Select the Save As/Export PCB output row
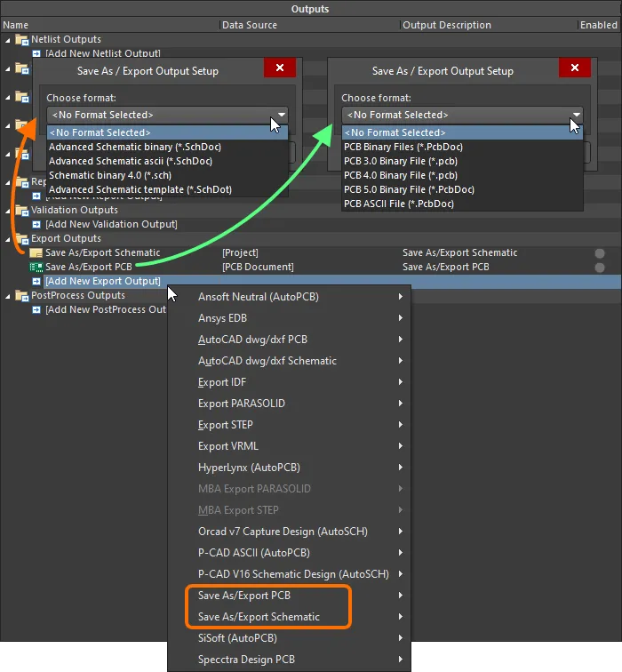 [x=311, y=267]
